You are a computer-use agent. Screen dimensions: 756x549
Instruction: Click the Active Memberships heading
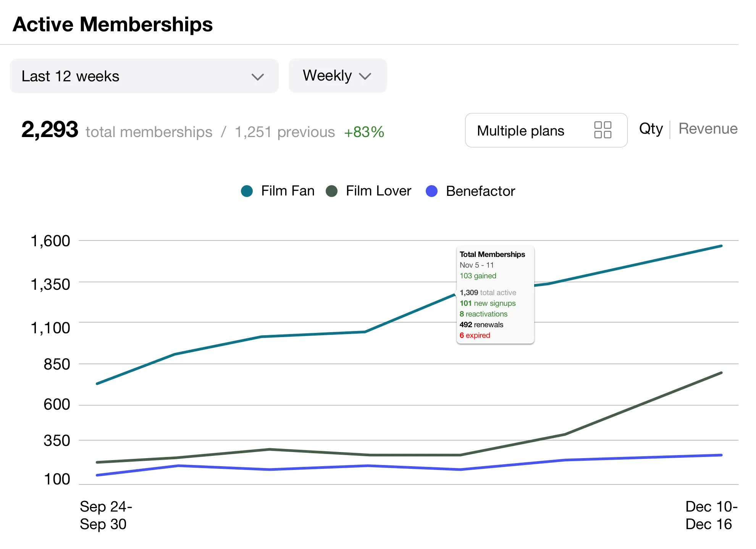coord(113,24)
